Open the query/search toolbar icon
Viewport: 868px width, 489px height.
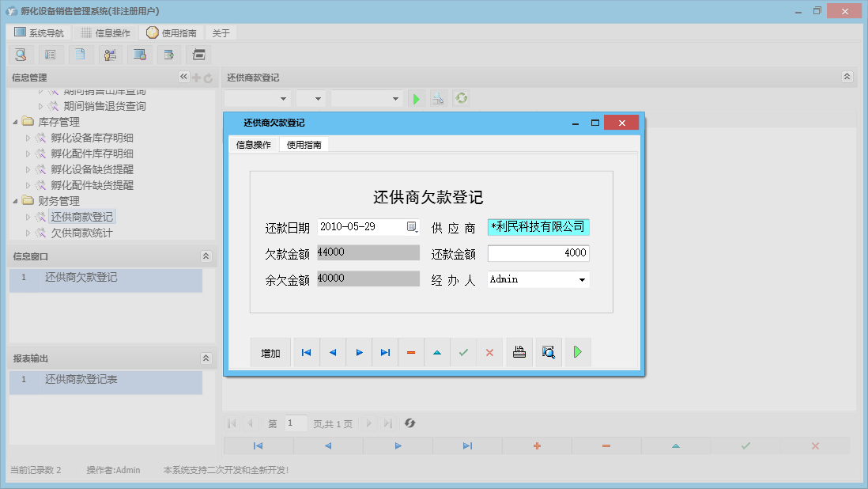[x=21, y=54]
